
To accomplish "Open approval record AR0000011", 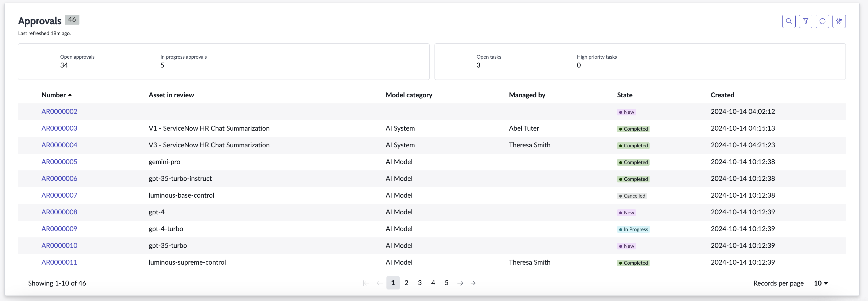I will point(59,262).
